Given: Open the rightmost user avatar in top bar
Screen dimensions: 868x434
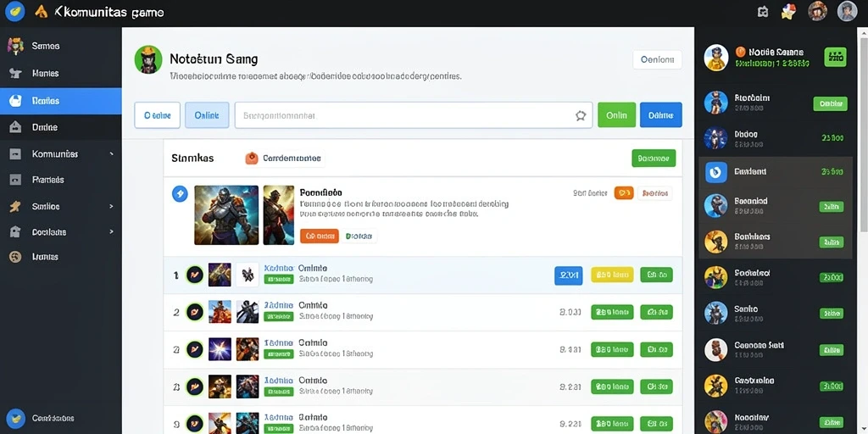Looking at the screenshot, I should coord(847,11).
